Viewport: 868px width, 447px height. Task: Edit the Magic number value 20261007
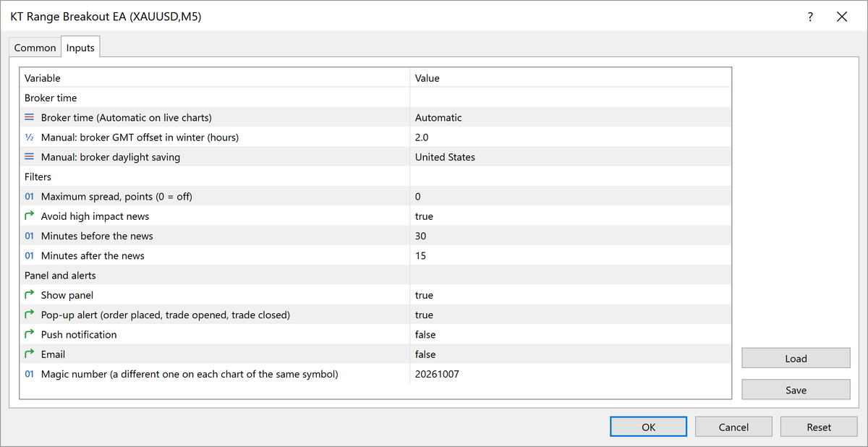[x=571, y=374]
